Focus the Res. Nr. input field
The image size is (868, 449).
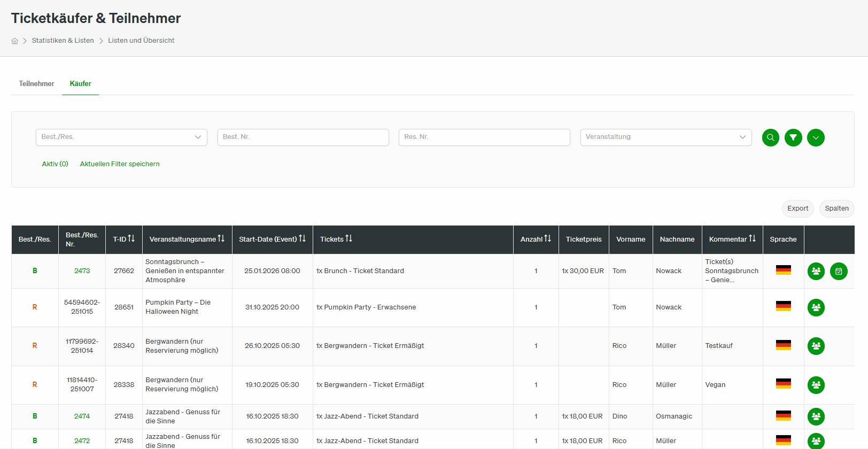484,137
